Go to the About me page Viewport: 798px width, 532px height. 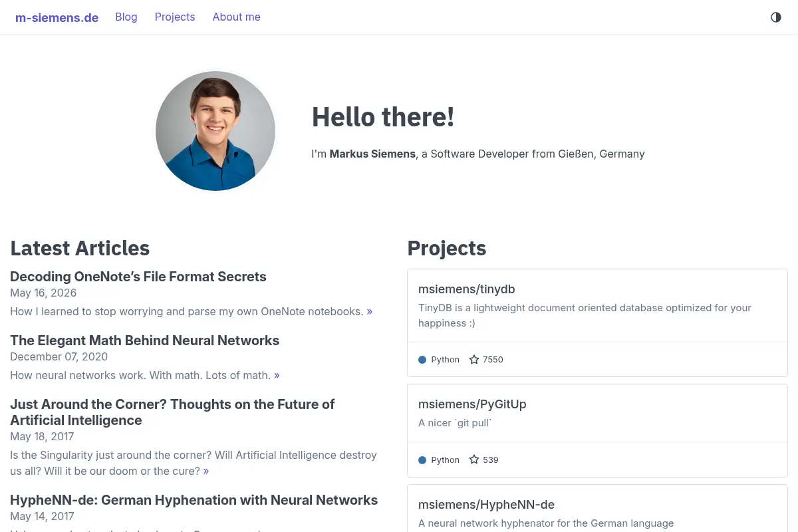pos(236,17)
